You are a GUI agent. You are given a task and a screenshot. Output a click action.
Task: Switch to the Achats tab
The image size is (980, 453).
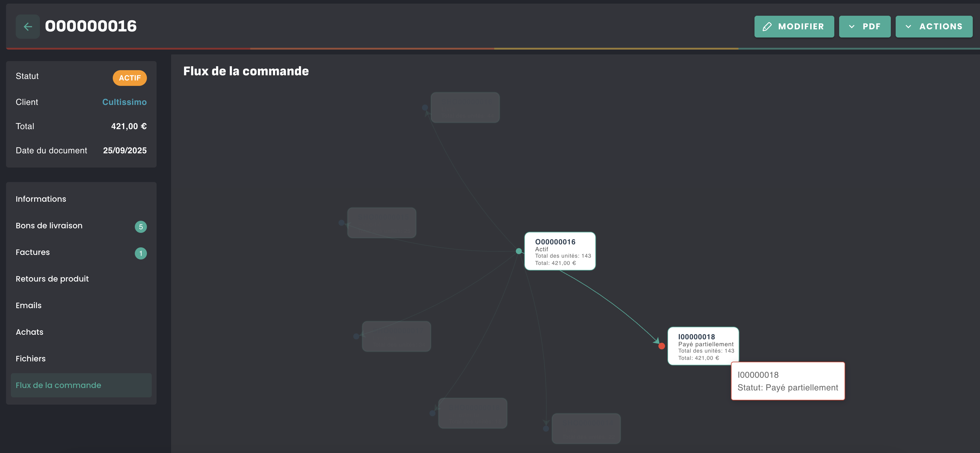coord(29,332)
